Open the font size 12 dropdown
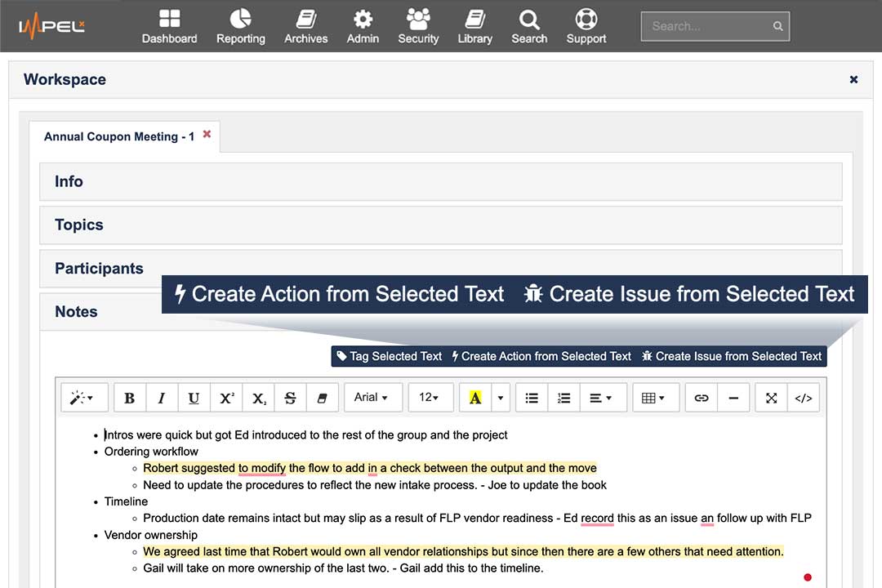This screenshot has height=588, width=882. pyautogui.click(x=430, y=398)
